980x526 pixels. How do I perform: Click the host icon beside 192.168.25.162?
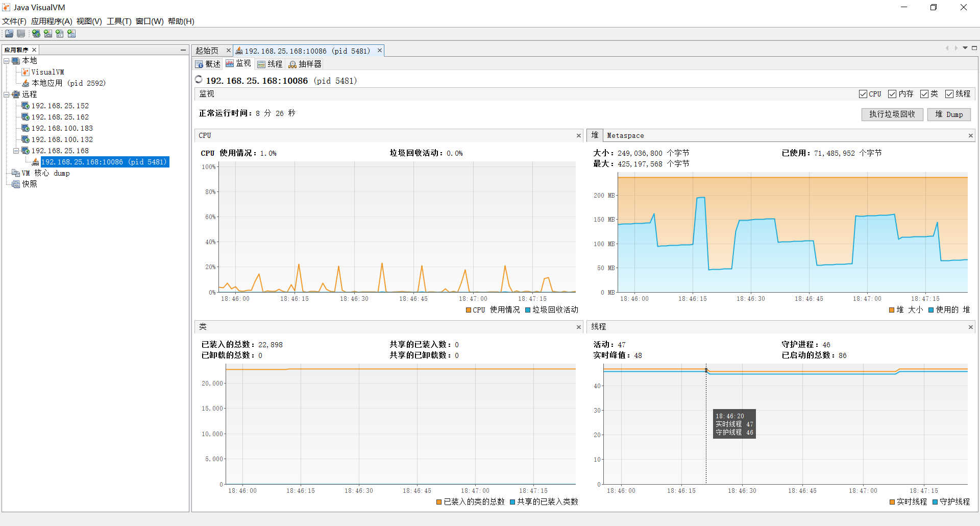click(26, 117)
